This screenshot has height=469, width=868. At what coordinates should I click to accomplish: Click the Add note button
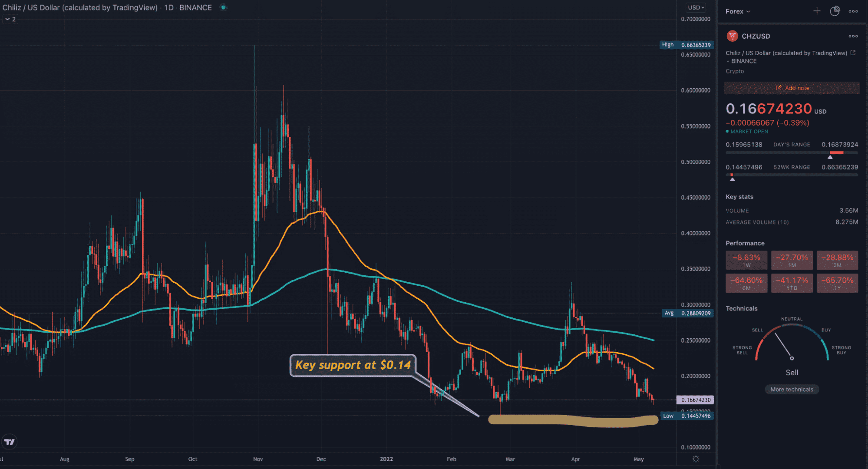click(792, 88)
